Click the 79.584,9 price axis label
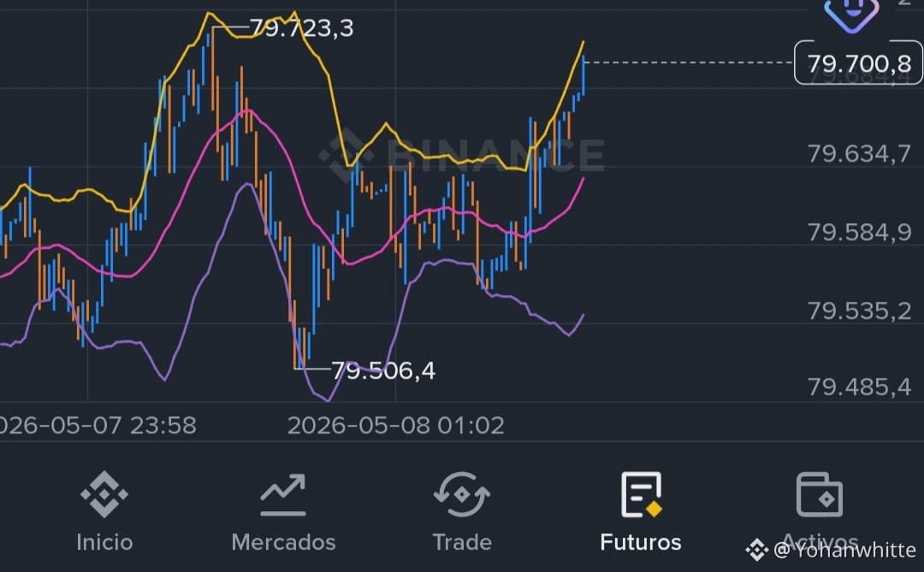924x572 pixels. click(x=859, y=232)
